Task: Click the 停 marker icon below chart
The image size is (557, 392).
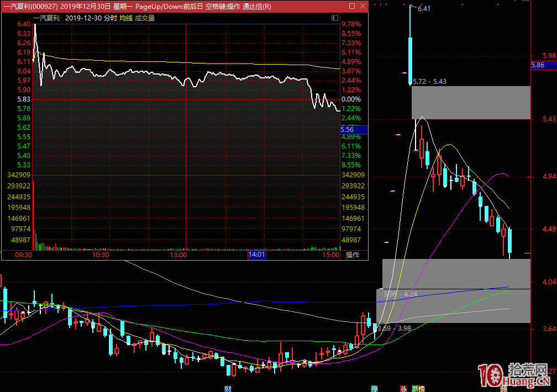Action: pos(374,388)
